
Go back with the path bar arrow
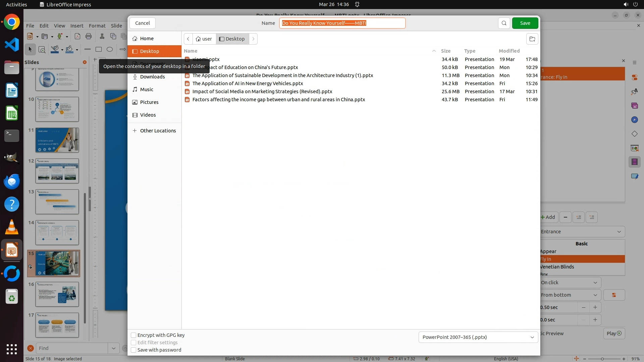(188, 39)
